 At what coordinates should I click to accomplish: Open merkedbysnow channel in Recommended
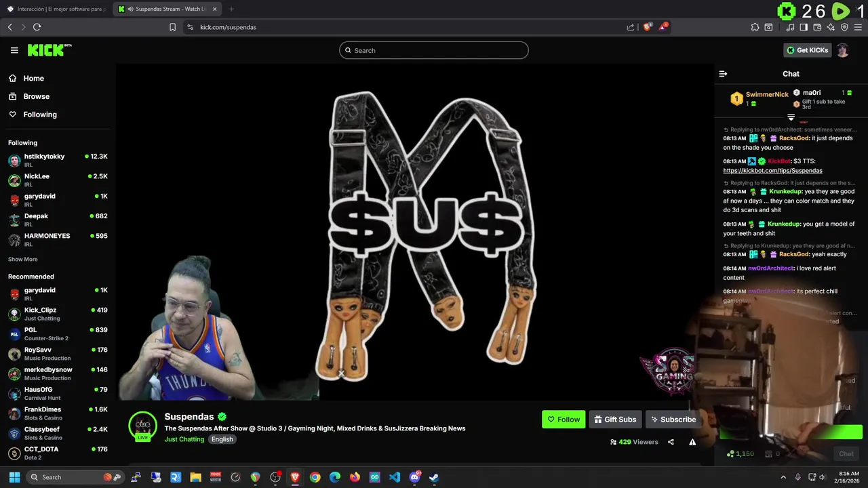58,373
